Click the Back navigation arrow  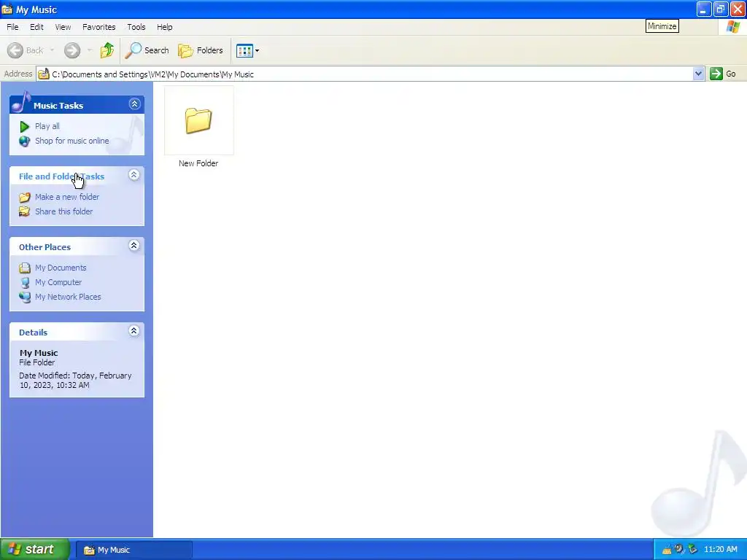click(x=15, y=50)
